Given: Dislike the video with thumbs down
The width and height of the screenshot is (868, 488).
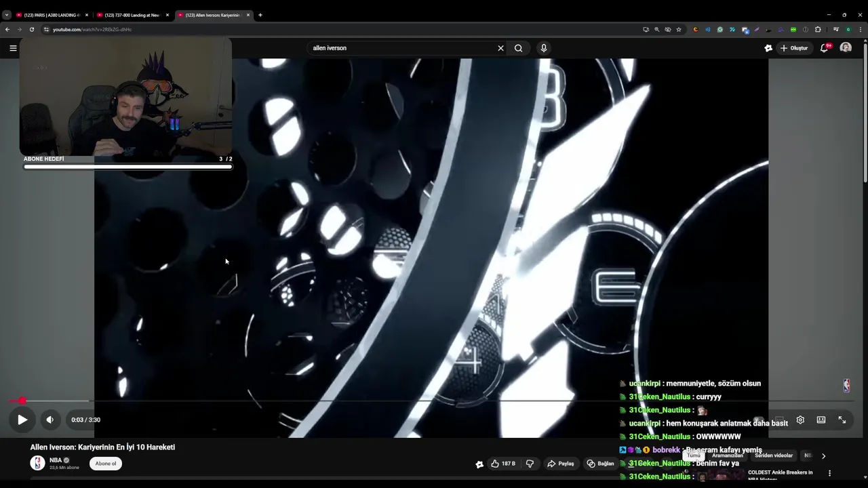Looking at the screenshot, I should click(530, 464).
